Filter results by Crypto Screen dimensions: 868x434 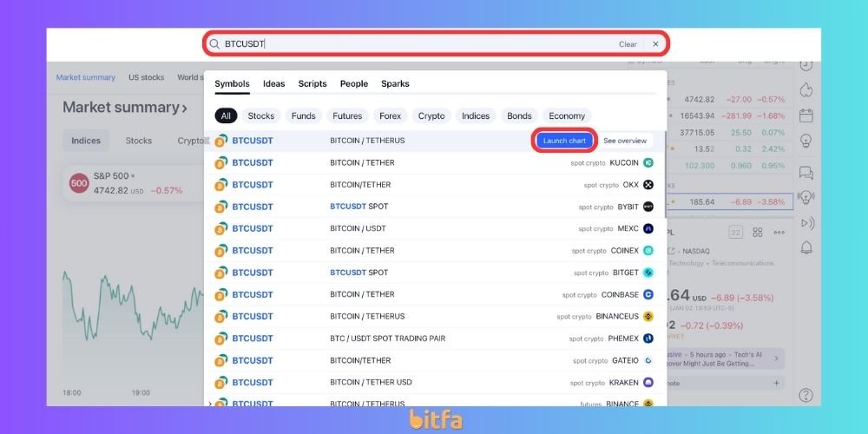point(431,115)
